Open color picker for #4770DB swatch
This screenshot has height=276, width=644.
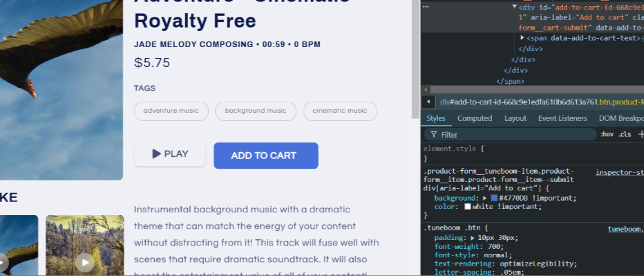tap(494, 199)
